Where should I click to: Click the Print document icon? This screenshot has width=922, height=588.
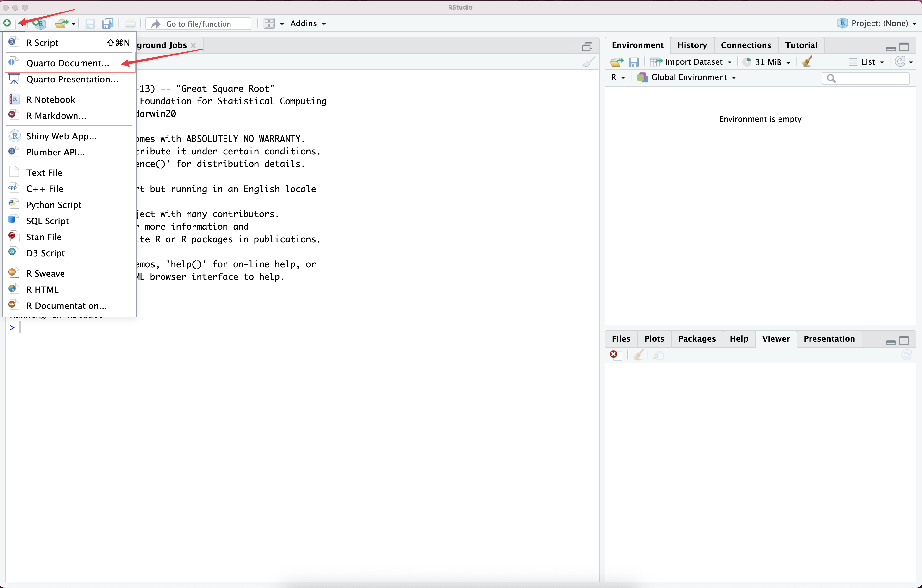130,24
